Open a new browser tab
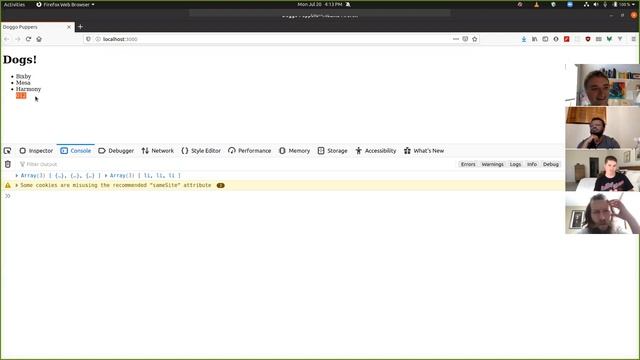Image resolution: width=640 pixels, height=360 pixels. [x=80, y=27]
